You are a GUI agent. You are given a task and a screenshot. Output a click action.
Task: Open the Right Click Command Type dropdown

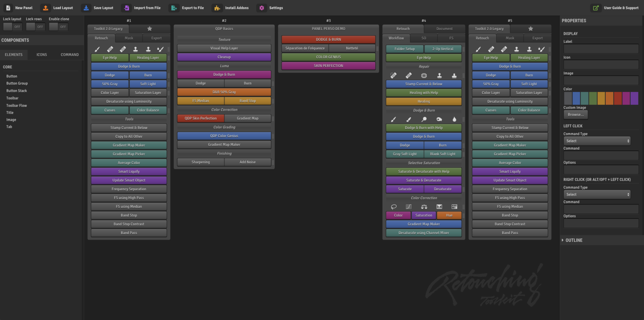pyautogui.click(x=597, y=195)
